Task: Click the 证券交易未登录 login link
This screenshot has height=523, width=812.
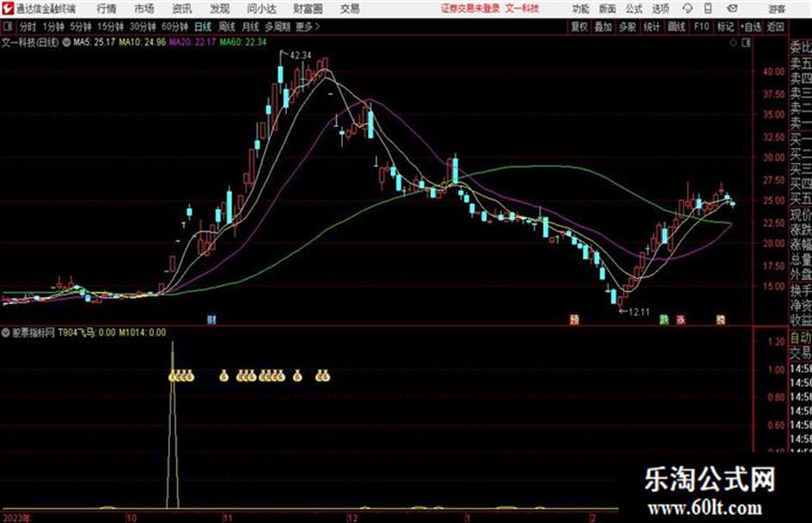Action: 470,9
